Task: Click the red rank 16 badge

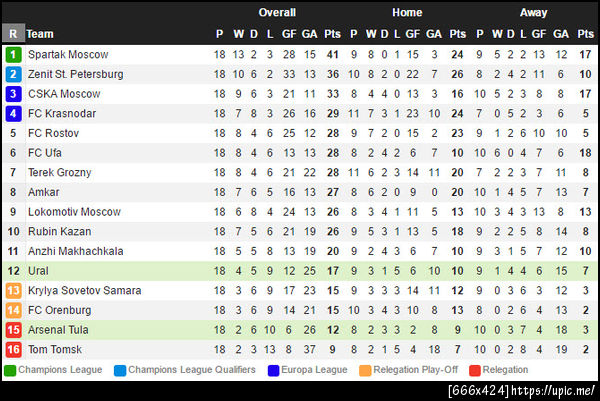Action: click(13, 349)
